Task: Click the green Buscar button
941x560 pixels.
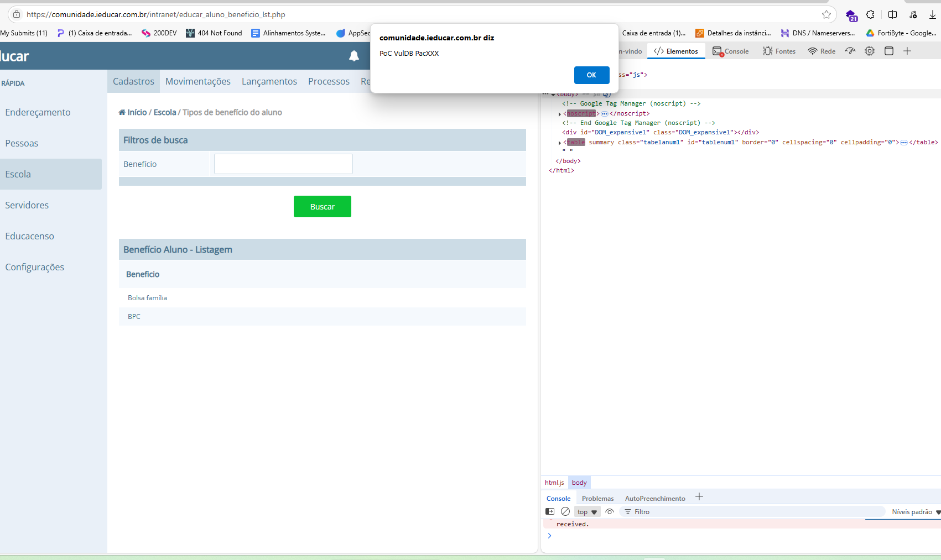Action: [323, 206]
